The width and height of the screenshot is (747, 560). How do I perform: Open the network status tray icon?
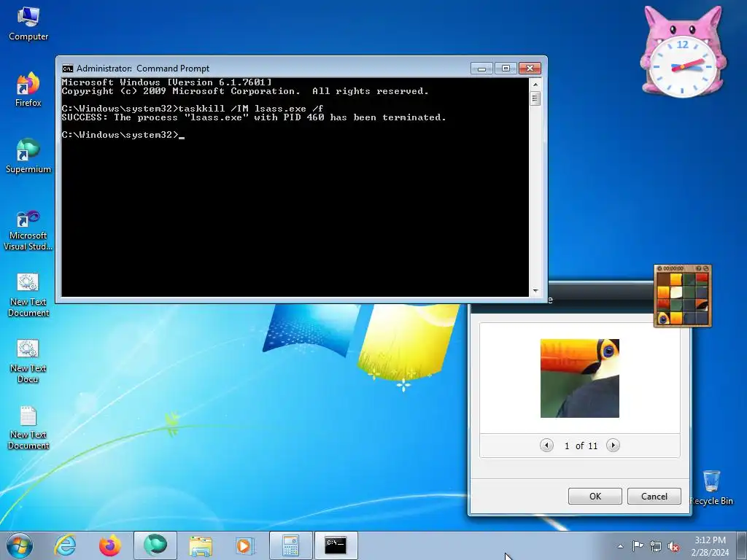pyautogui.click(x=656, y=546)
